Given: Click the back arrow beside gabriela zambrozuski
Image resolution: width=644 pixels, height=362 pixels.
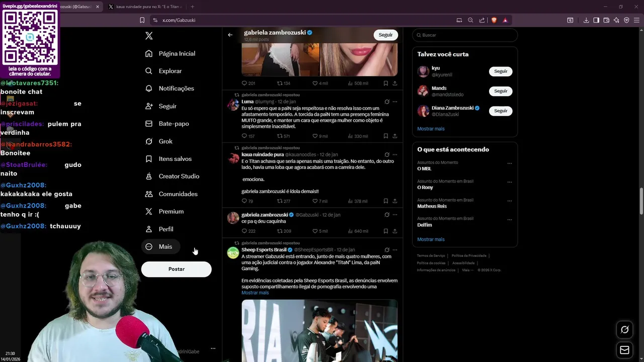Looking at the screenshot, I should (230, 35).
